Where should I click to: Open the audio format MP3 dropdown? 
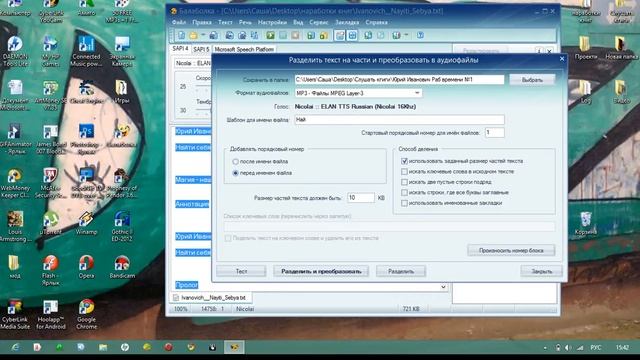point(358,93)
